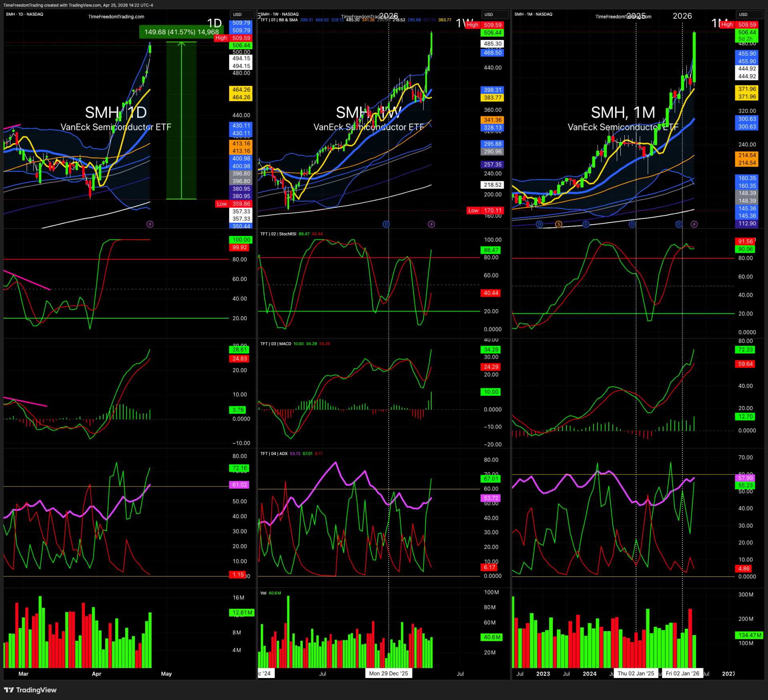Open the USD currency dropdown on daily chart

(x=242, y=14)
